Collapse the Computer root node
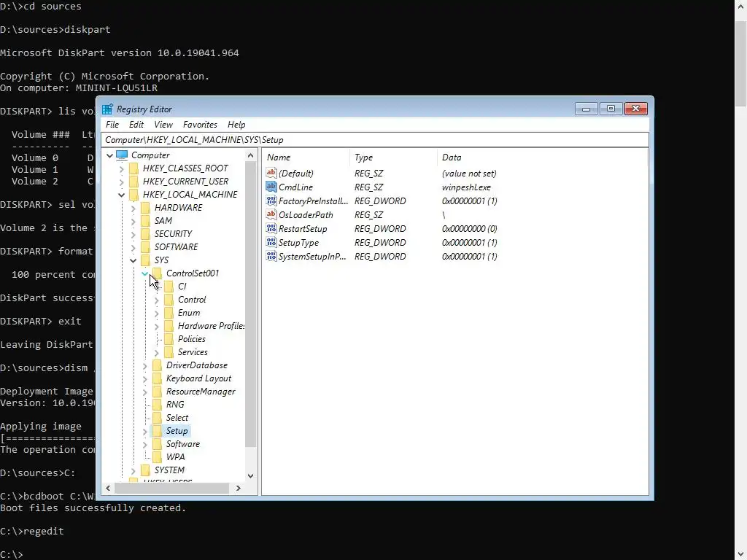Screen dimensions: 747x560 pos(109,155)
